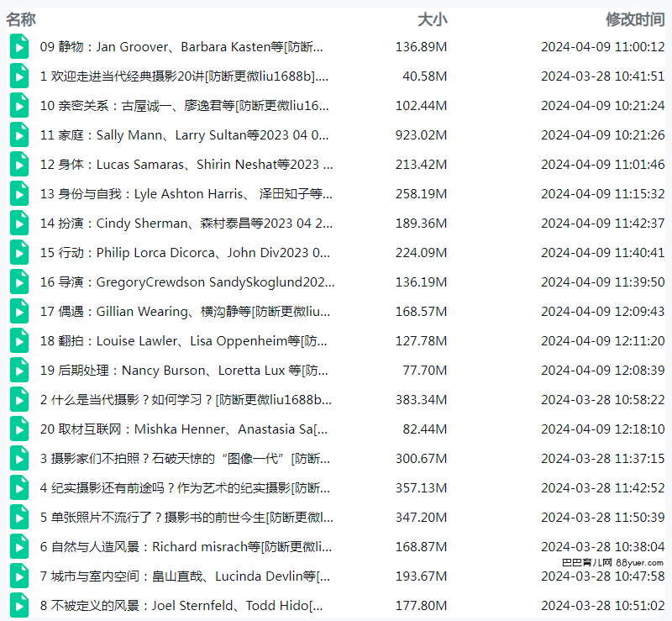The height and width of the screenshot is (621, 672).
Task: Click modified time 2024-03-28 10:51:02
Action: pos(603,606)
